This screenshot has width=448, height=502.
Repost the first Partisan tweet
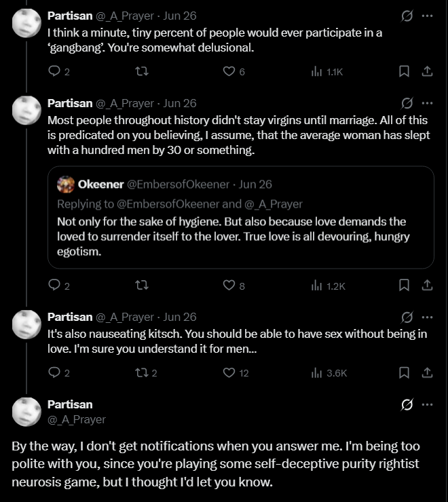[x=142, y=71]
